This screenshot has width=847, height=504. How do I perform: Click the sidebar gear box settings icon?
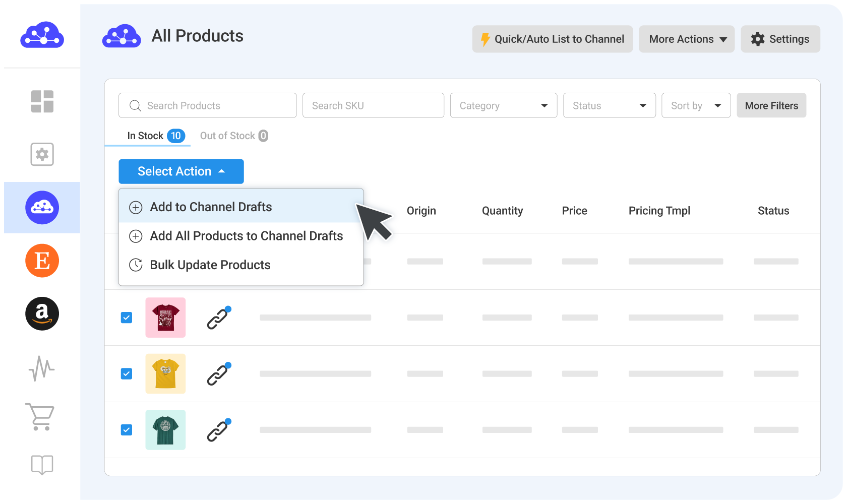(42, 154)
